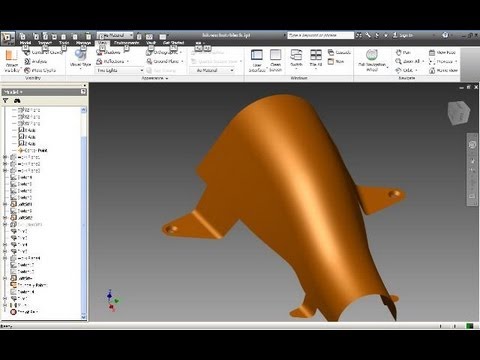Toggle Shadows display
This screenshot has width=480, height=360.
click(109, 52)
